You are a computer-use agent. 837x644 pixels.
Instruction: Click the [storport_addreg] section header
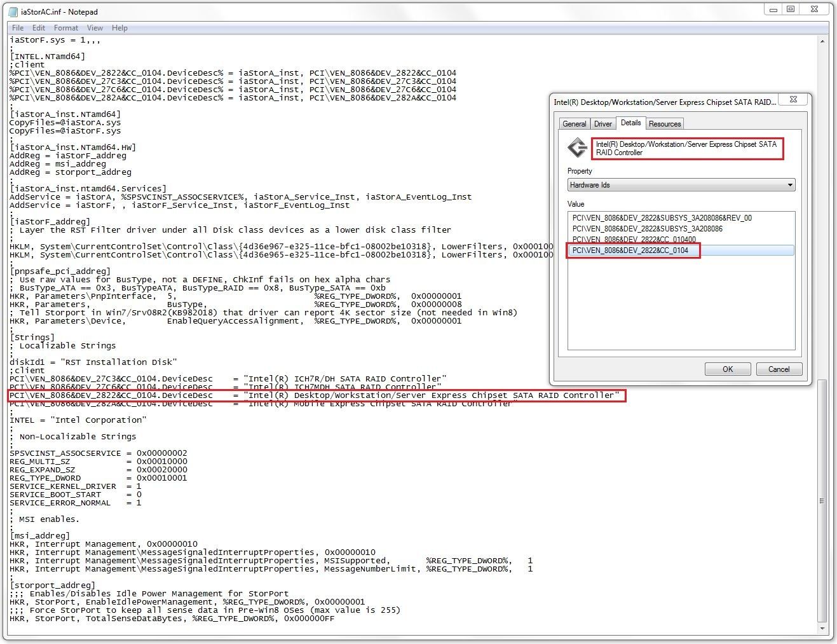[x=52, y=586]
